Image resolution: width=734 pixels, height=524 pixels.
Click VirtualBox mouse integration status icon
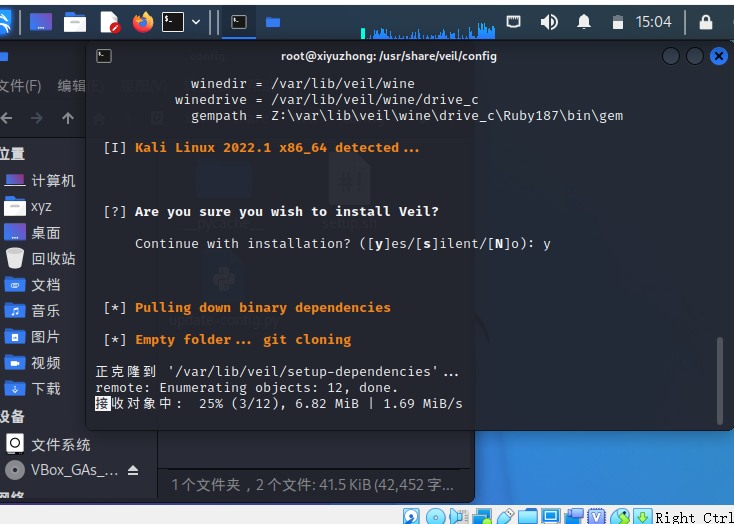[x=620, y=517]
